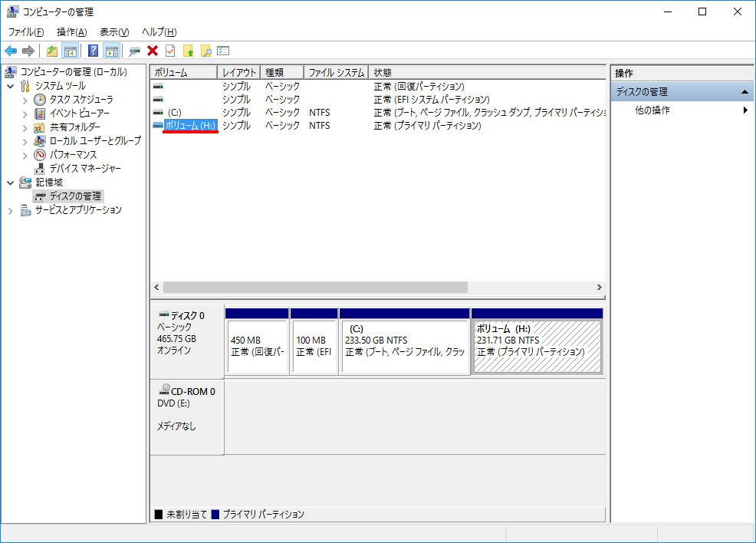The height and width of the screenshot is (543, 756).
Task: Click the blue Back arrow in toolbar
Action: pyautogui.click(x=11, y=51)
